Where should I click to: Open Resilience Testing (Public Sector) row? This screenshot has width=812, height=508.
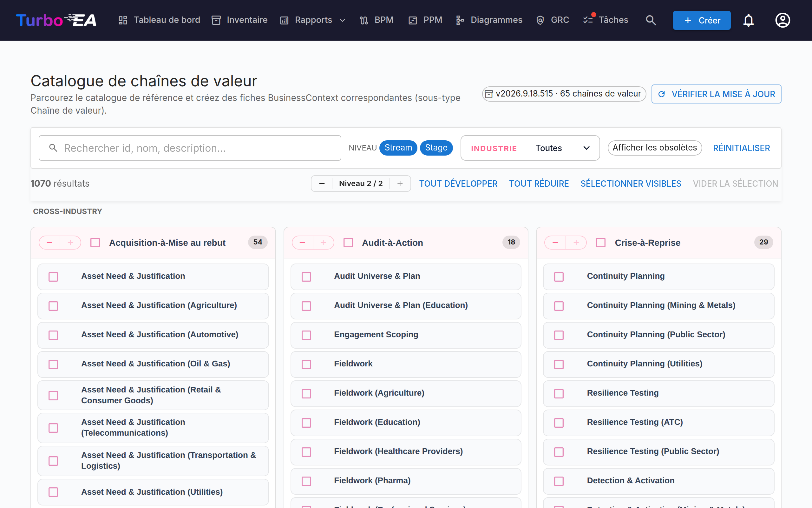(x=658, y=452)
